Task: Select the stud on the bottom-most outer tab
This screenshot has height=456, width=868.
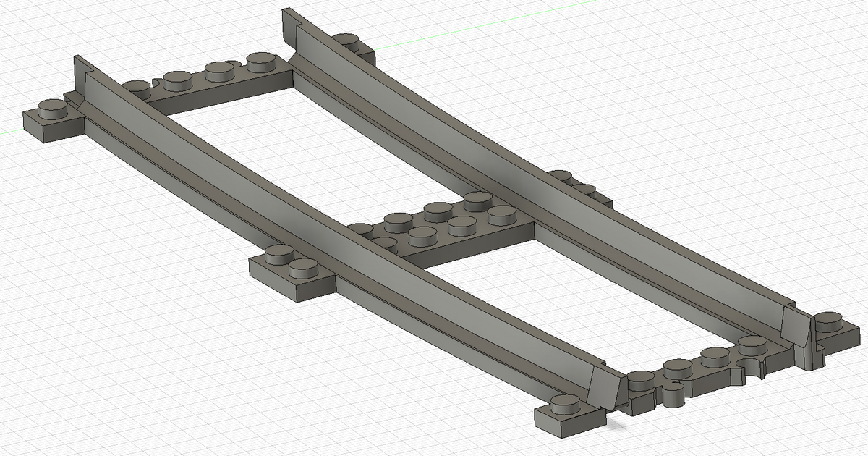Action: (568, 405)
